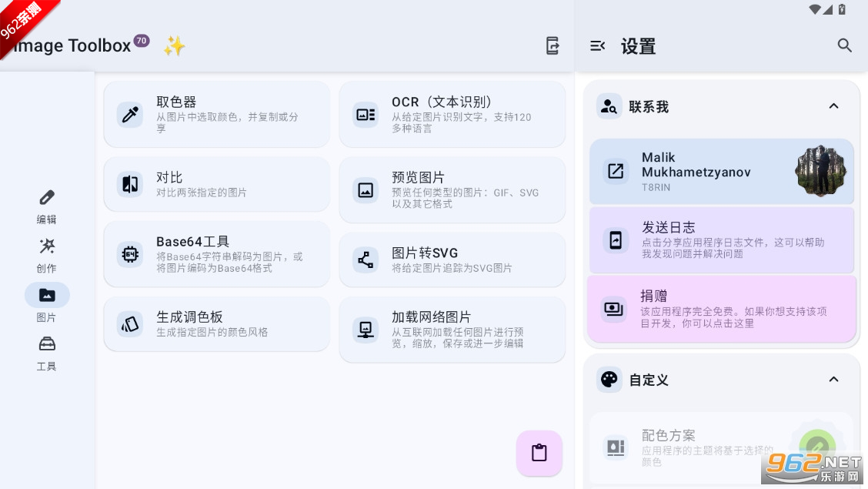Image resolution: width=868 pixels, height=489 pixels.
Task: Open the 加载网络图片 web image loader
Action: pyautogui.click(x=452, y=330)
